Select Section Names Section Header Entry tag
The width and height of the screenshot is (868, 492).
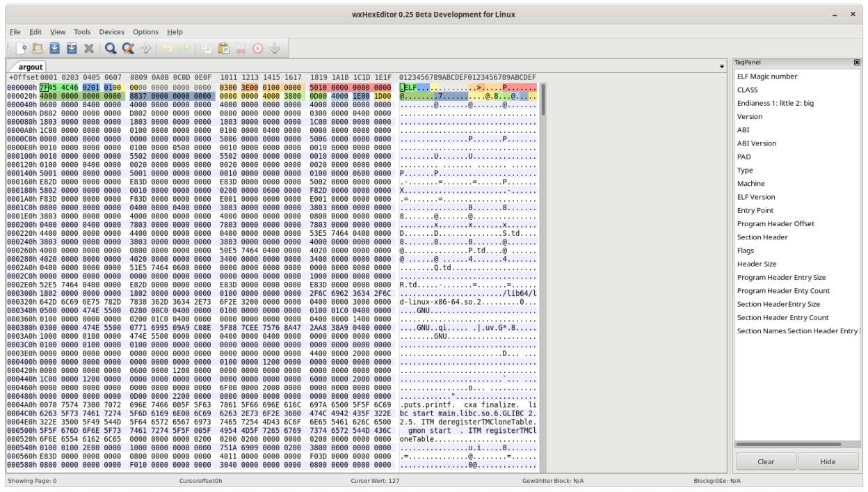[x=797, y=331]
